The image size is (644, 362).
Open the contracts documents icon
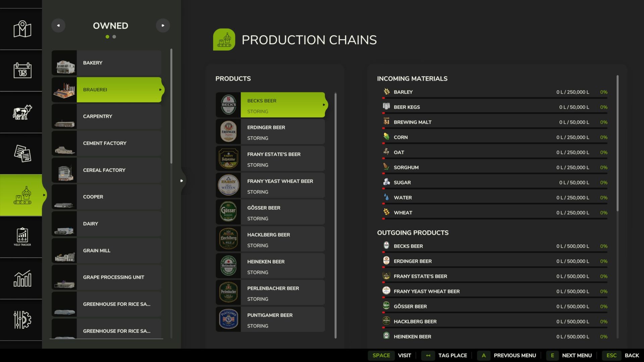[x=22, y=154]
